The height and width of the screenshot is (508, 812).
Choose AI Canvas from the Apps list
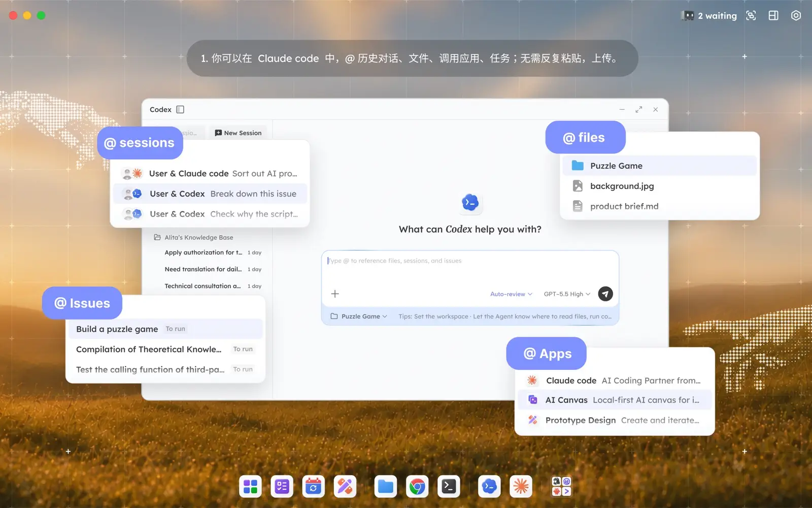tap(614, 400)
